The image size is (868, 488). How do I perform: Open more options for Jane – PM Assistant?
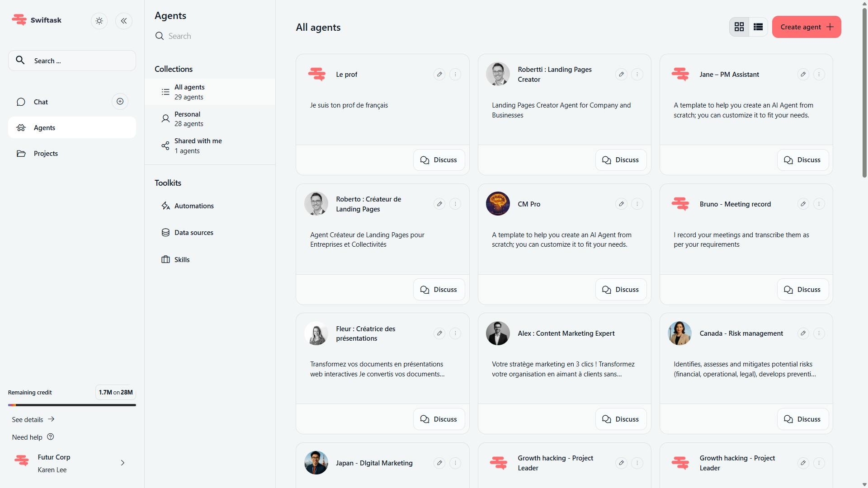[x=819, y=75]
